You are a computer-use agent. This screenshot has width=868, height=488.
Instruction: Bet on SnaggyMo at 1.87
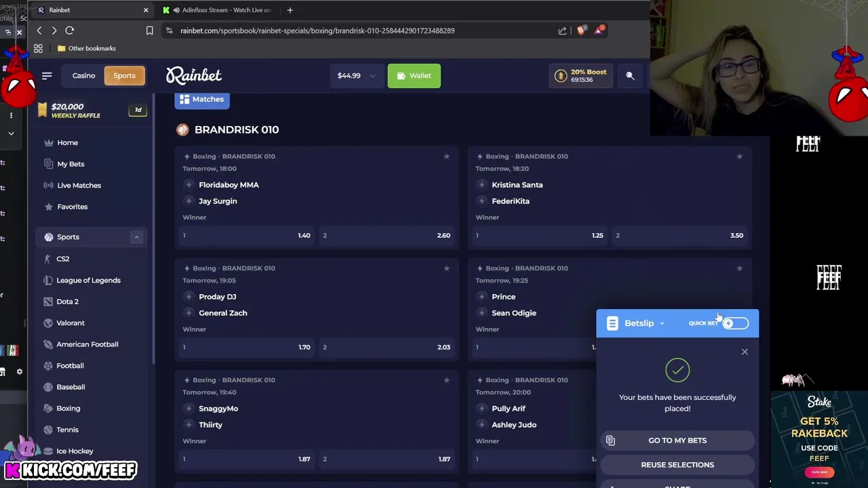[x=246, y=460]
